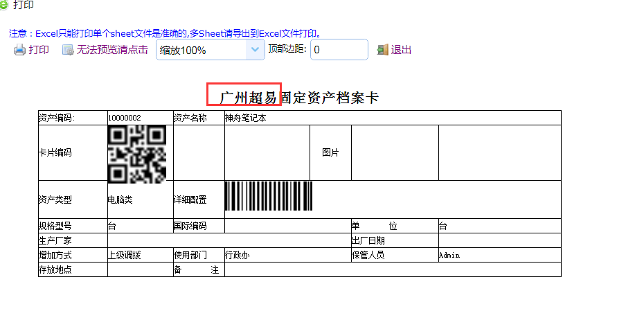644x329 pixels.
Task: Click the printer icon in the toolbar
Action: 20,50
